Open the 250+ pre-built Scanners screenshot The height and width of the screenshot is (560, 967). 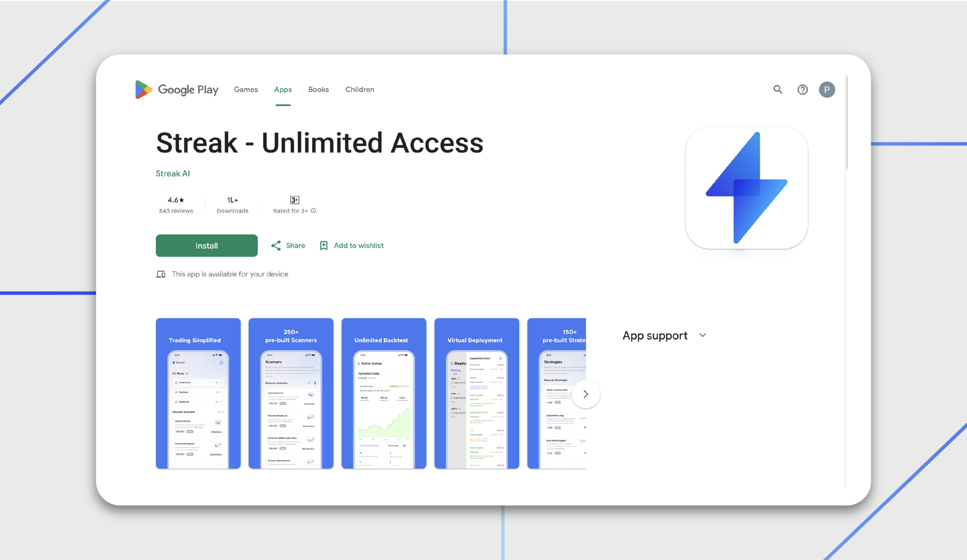(x=291, y=393)
